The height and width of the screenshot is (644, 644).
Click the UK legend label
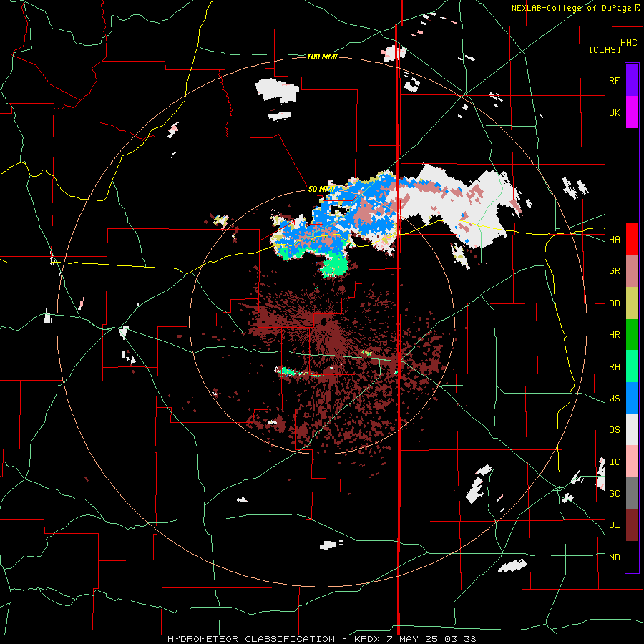614,112
